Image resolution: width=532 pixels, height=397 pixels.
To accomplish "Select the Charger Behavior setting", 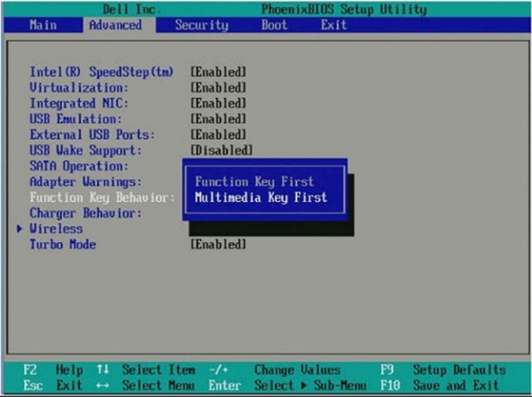I will (x=86, y=213).
